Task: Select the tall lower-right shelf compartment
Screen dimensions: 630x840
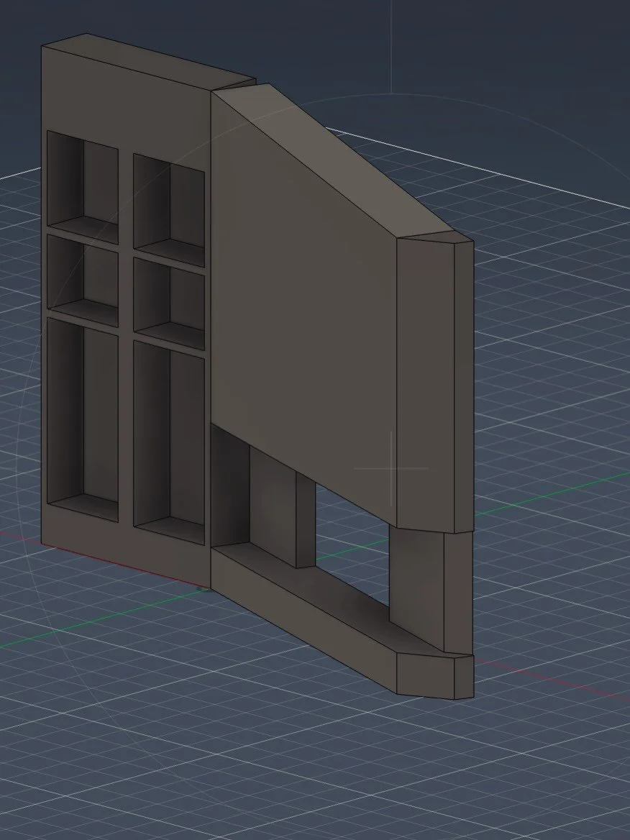Action: pos(169,442)
